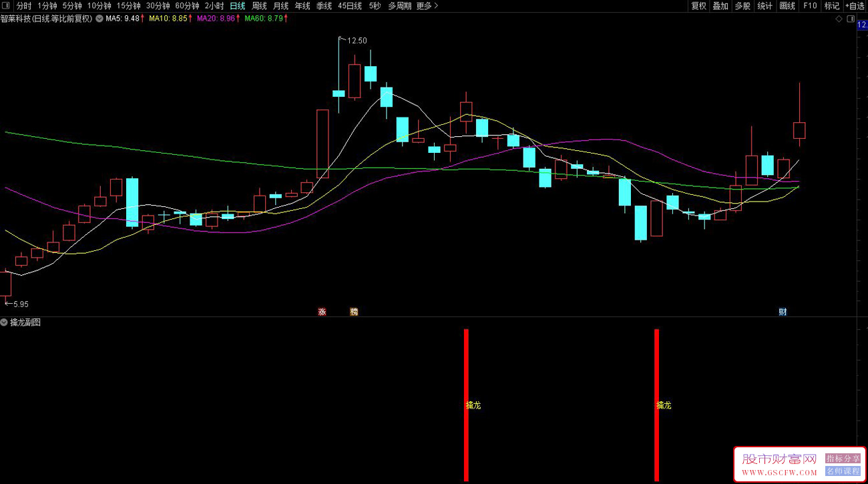The width and height of the screenshot is (868, 484).
Task: Open the 统计 statistics button
Action: click(765, 6)
